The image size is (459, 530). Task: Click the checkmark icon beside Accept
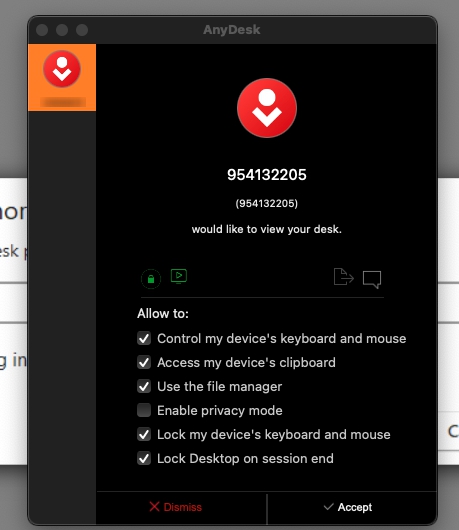329,506
